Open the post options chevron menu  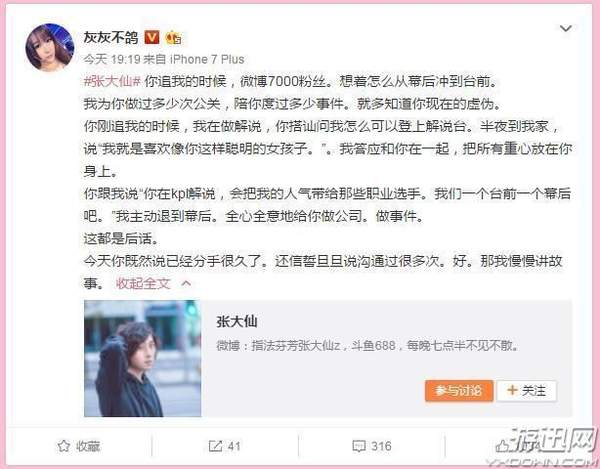tap(566, 29)
